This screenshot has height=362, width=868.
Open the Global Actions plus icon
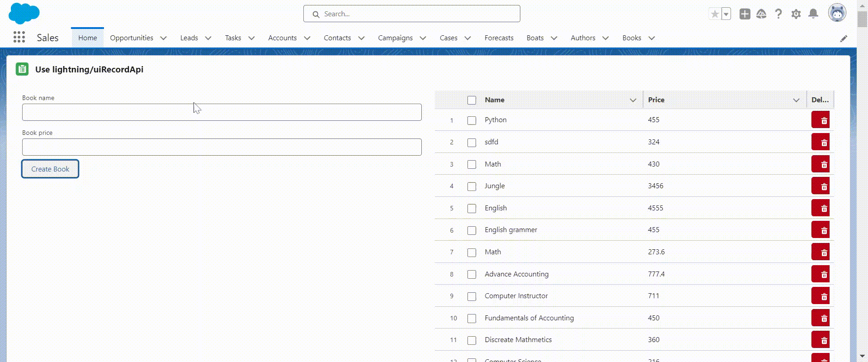745,14
